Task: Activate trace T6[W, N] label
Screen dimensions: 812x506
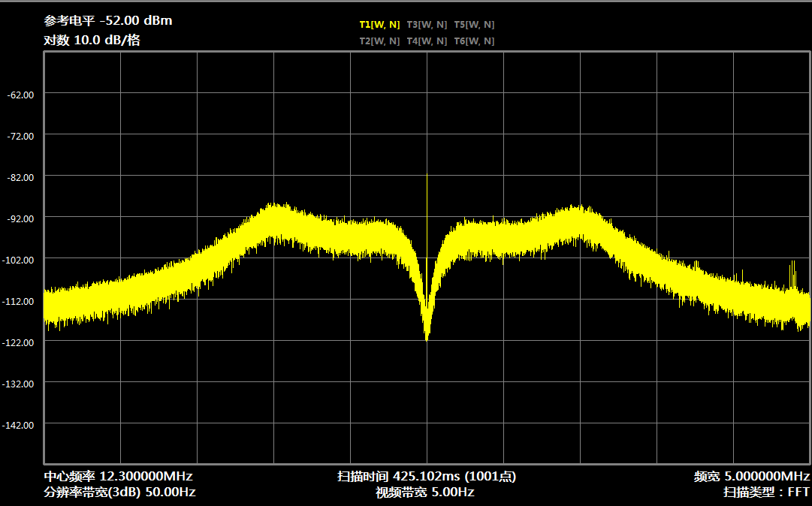Action: pos(474,41)
